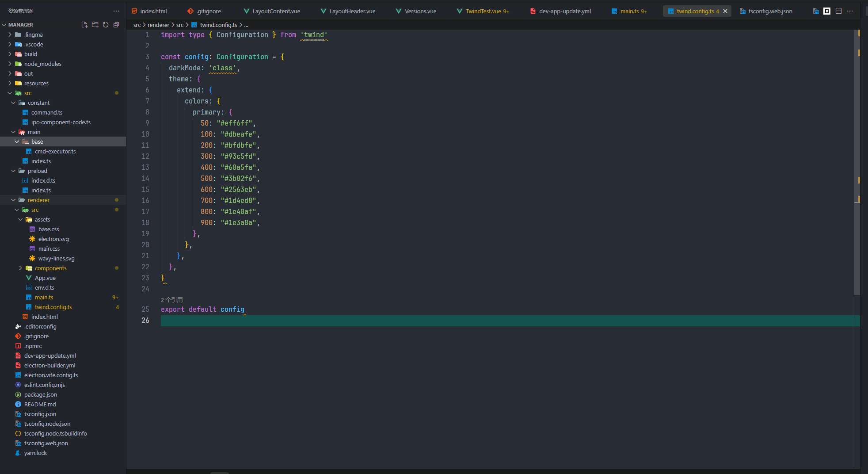Expand the components folder
Screen dimensions: 868x474
coord(20,268)
